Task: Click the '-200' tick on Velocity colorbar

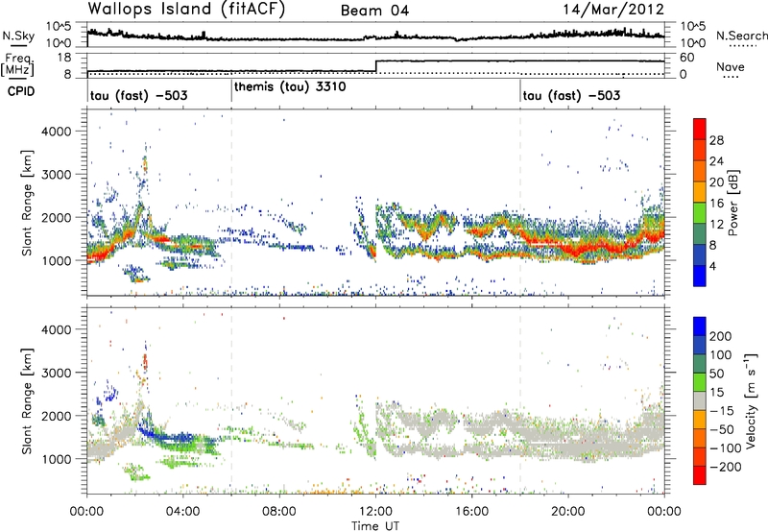Action: (725, 467)
